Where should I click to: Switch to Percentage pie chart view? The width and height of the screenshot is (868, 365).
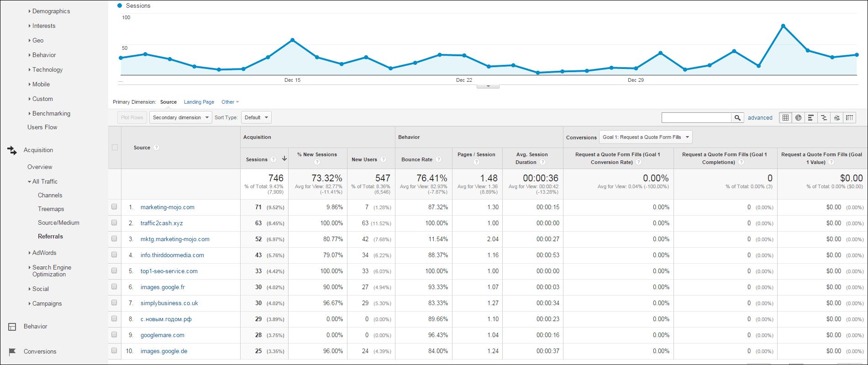coord(798,117)
